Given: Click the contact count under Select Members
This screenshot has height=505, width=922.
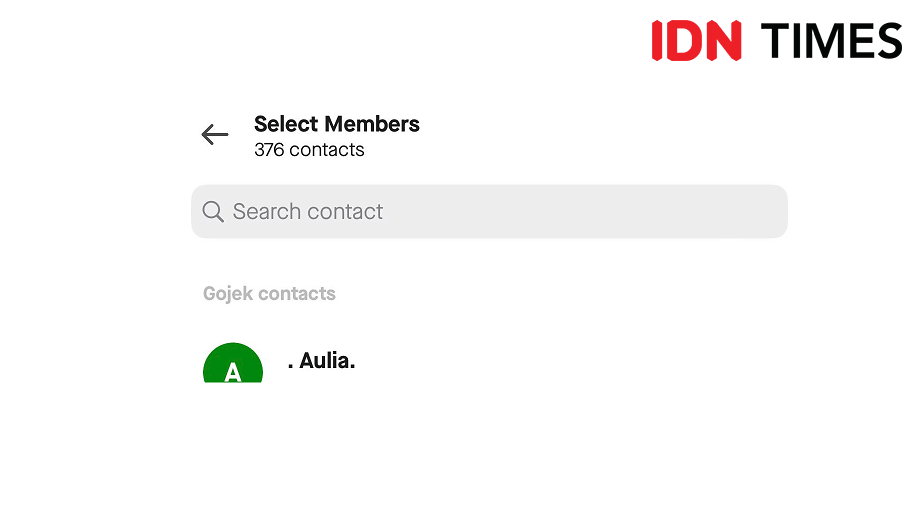Looking at the screenshot, I should click(309, 150).
